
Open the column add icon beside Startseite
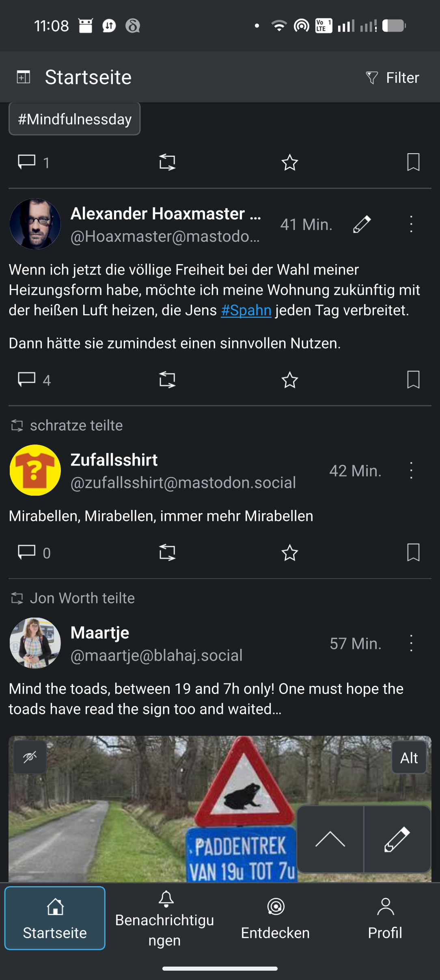24,77
